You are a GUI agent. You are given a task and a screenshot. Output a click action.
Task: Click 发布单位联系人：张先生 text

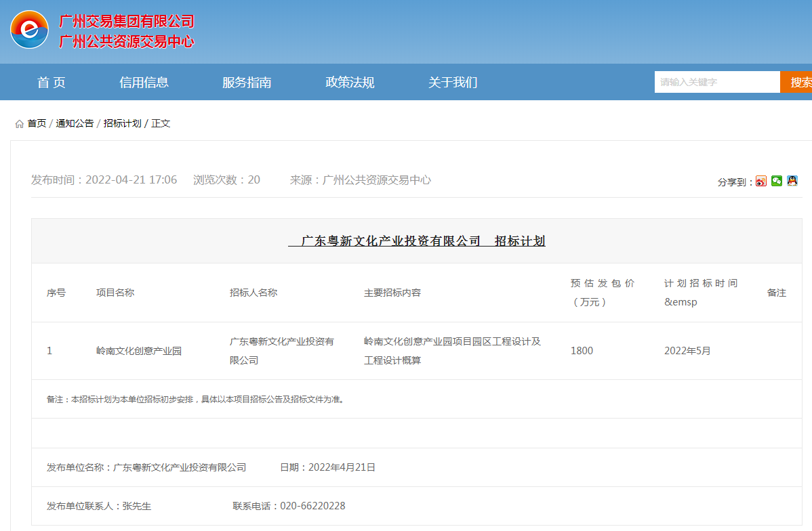pyautogui.click(x=99, y=506)
